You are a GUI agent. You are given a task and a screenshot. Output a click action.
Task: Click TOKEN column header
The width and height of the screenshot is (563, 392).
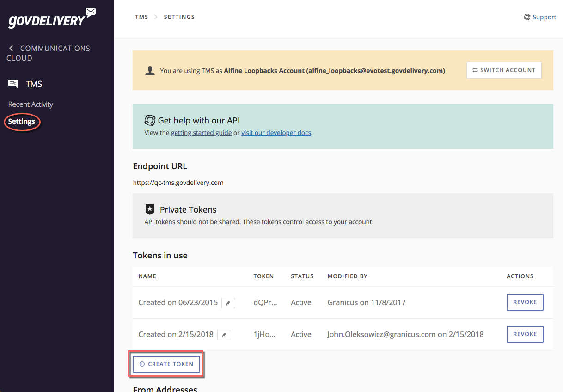click(x=263, y=276)
